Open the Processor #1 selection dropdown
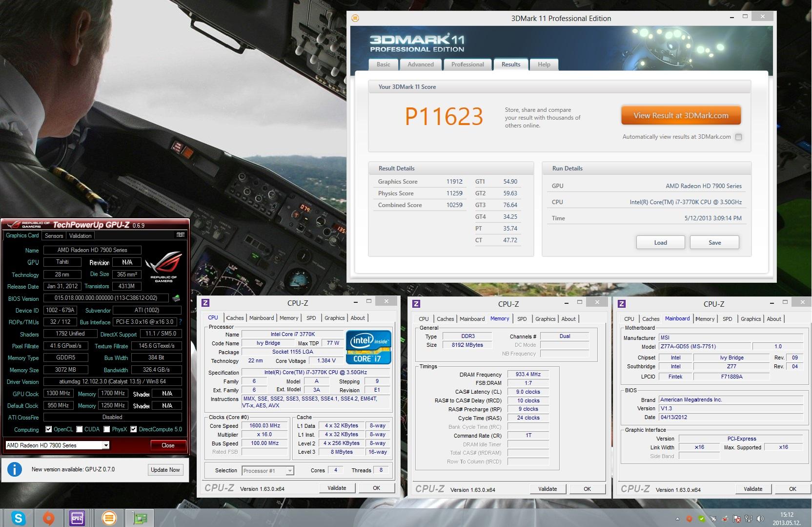This screenshot has height=527, width=812. click(290, 471)
